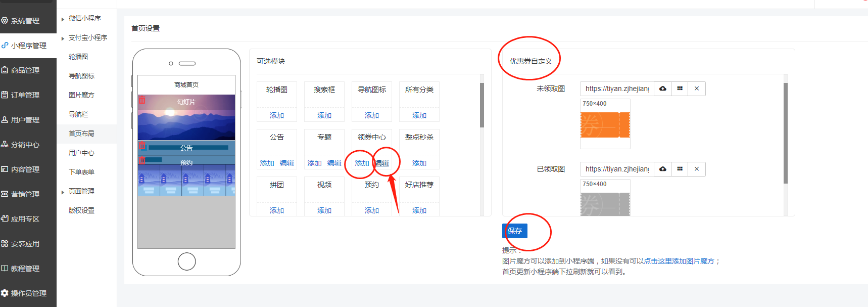Select 营销管理 in the left sidebar

point(25,194)
